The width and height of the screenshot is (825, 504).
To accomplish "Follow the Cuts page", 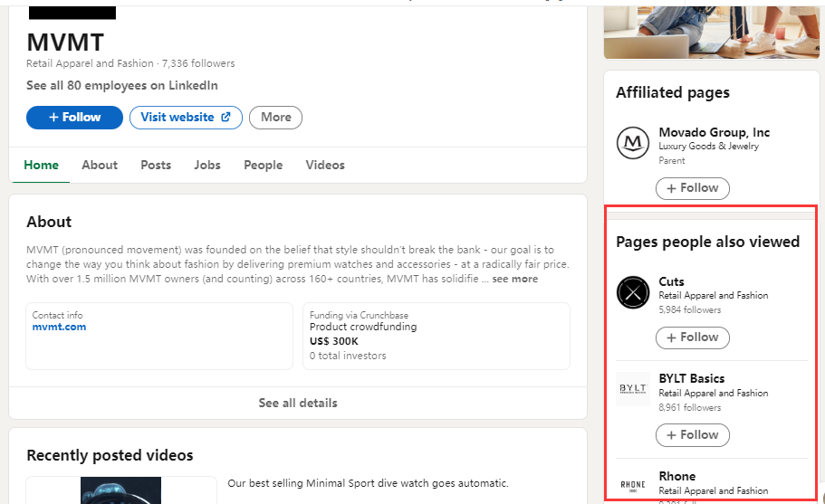I will point(693,338).
